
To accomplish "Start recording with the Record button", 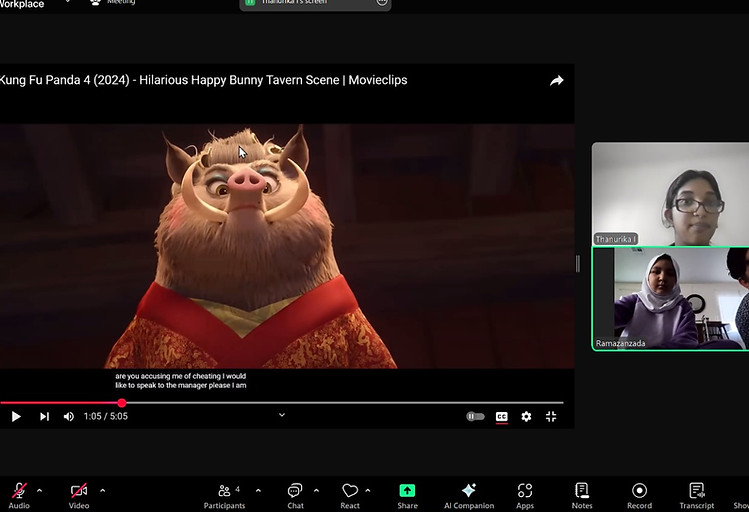I will [x=639, y=495].
